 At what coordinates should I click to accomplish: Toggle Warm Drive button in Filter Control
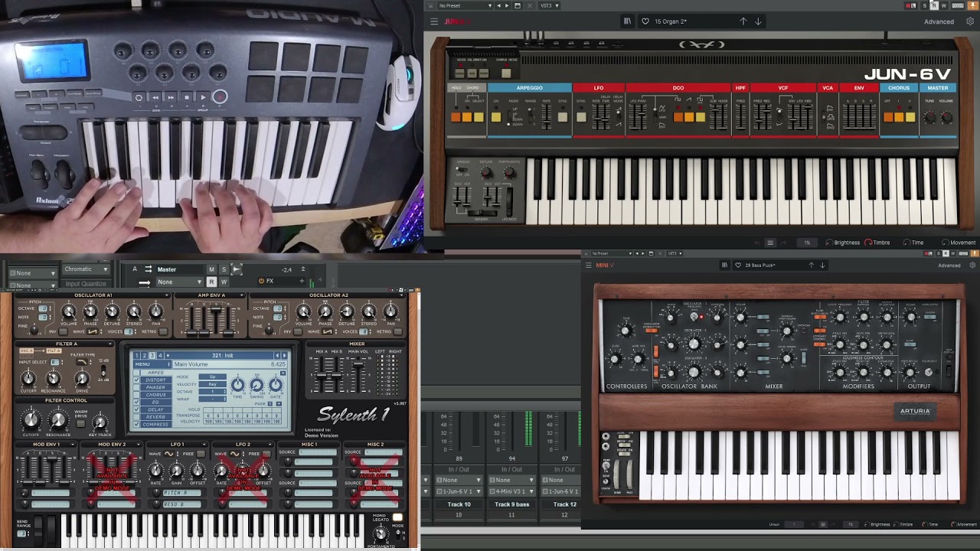coord(80,423)
